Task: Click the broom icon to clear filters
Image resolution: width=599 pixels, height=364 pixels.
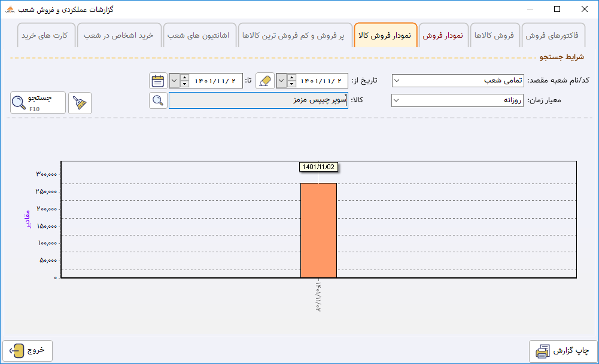Action: tap(80, 103)
